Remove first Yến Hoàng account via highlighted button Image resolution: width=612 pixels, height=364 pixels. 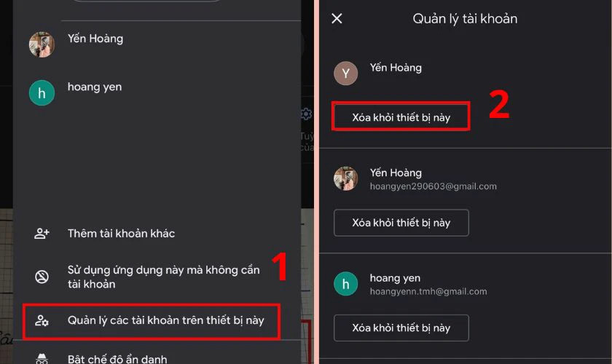pyautogui.click(x=401, y=116)
